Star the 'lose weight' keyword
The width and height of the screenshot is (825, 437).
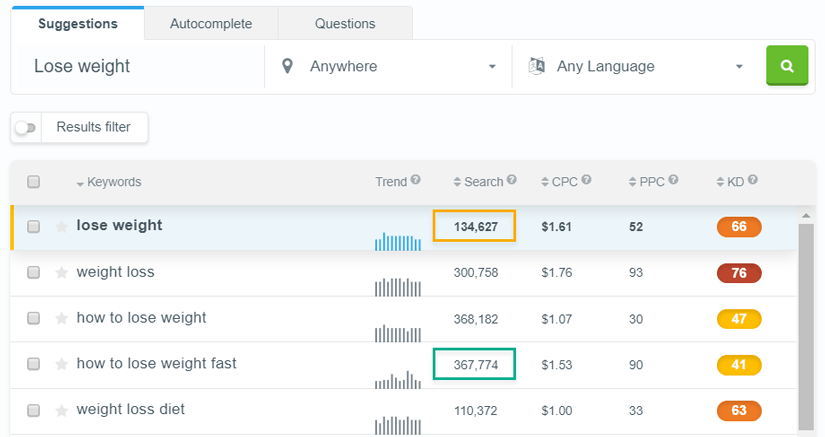click(61, 227)
